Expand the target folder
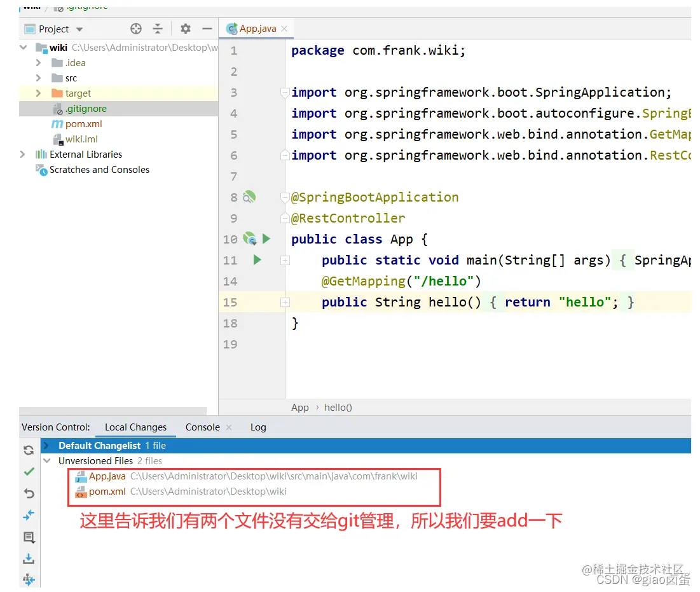Screen dimensions: 700x592 click(x=38, y=93)
